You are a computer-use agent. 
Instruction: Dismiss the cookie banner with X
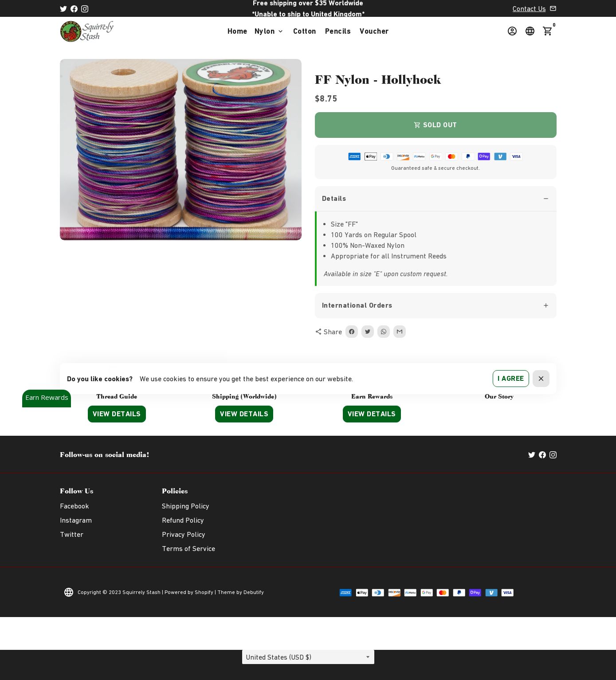pyautogui.click(x=541, y=379)
